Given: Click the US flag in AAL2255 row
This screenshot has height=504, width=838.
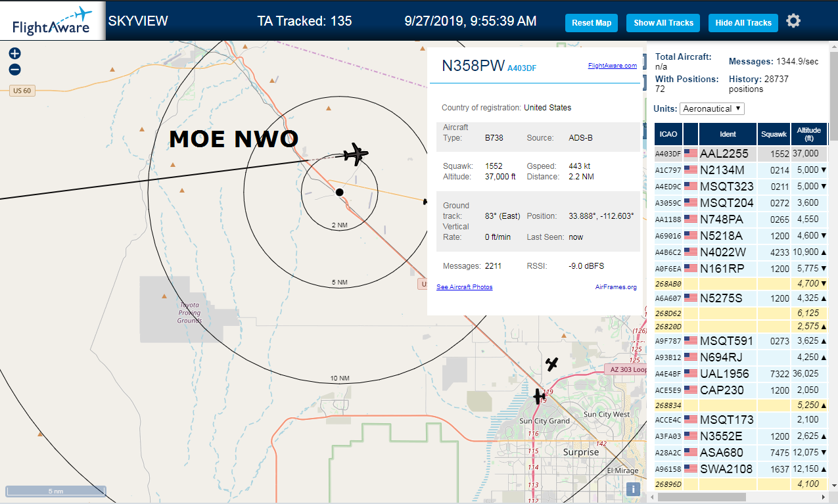Looking at the screenshot, I should coord(690,154).
